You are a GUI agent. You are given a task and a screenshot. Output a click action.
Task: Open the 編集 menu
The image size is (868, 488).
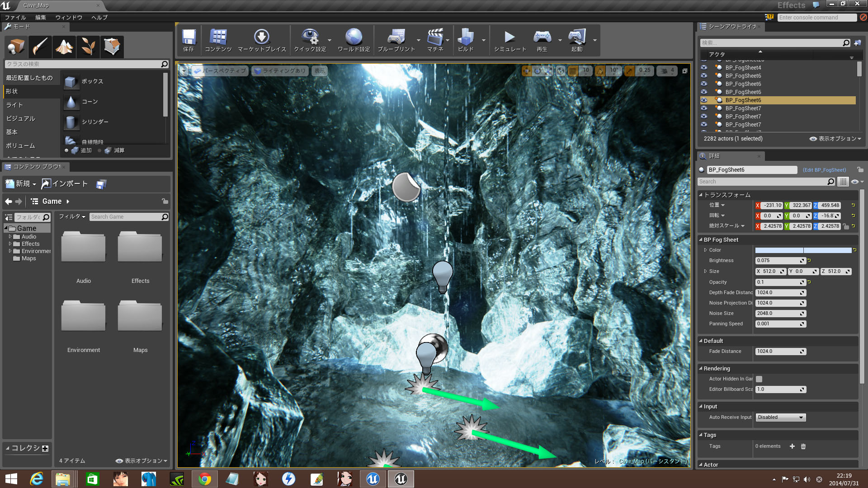41,17
